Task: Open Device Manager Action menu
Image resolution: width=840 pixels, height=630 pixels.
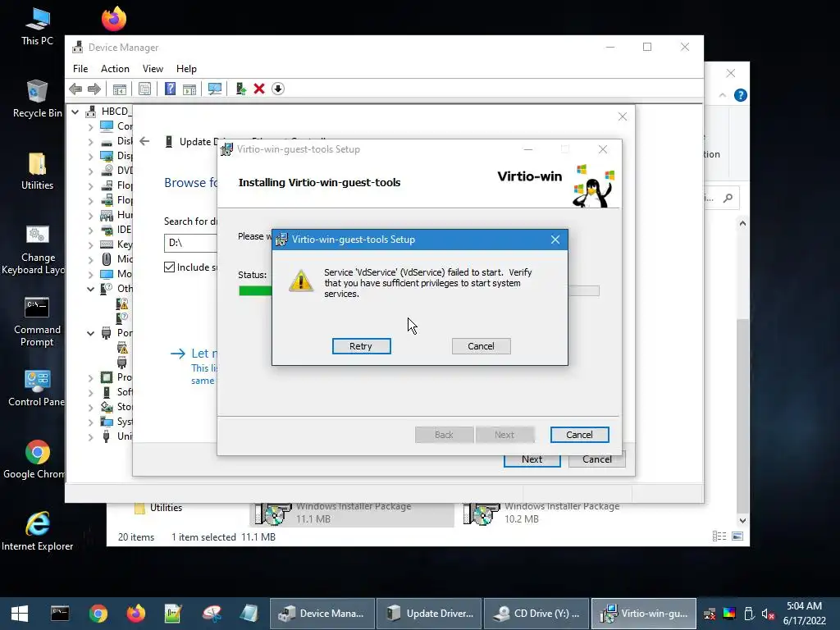Action: point(115,69)
